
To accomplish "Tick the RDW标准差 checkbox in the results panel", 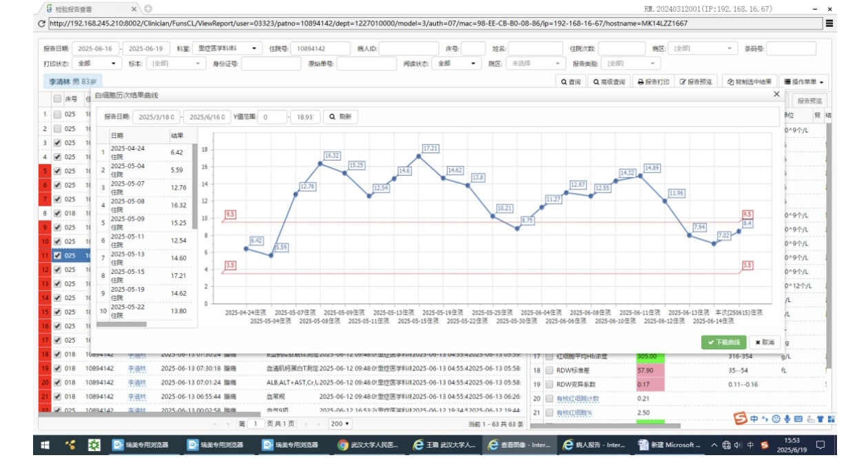I will coord(549,370).
